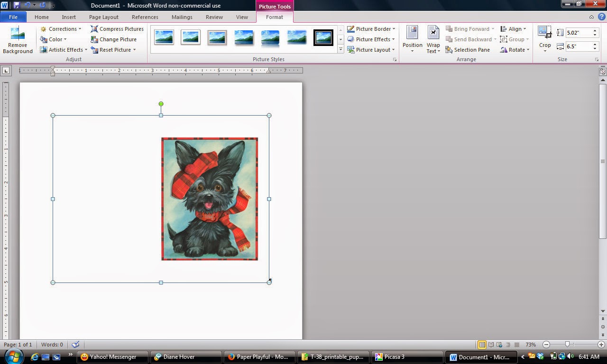607x364 pixels.
Task: Click the Save icon in Quick Access Toolbar
Action: click(x=17, y=5)
